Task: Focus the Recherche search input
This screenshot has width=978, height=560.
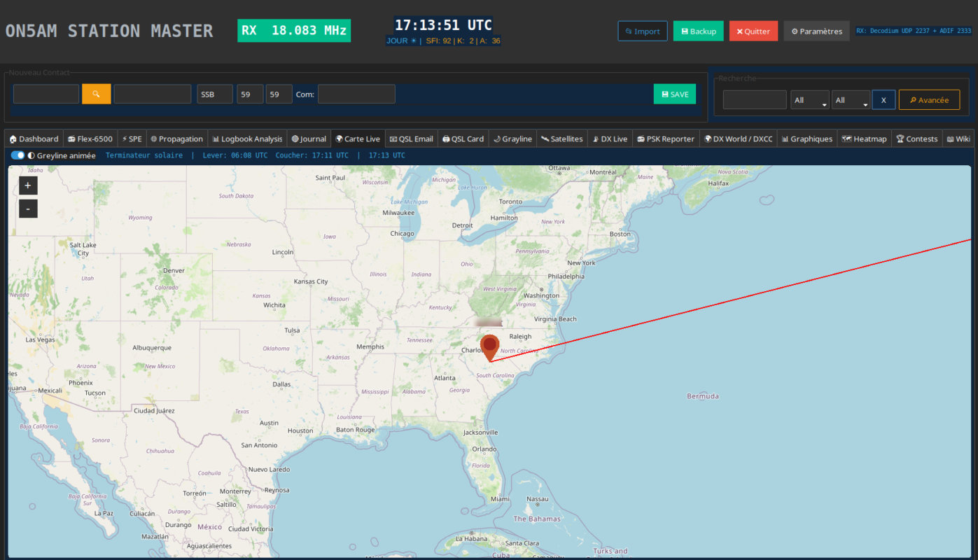Action: (x=755, y=100)
